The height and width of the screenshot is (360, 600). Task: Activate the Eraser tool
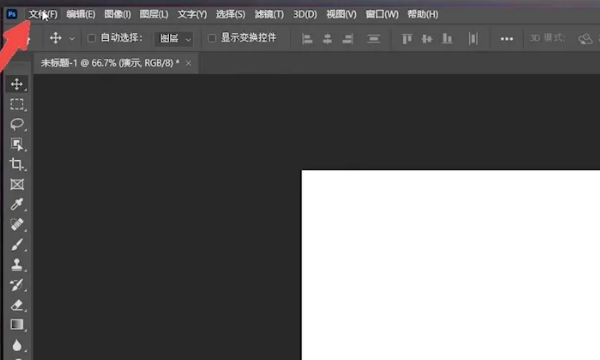click(17, 305)
